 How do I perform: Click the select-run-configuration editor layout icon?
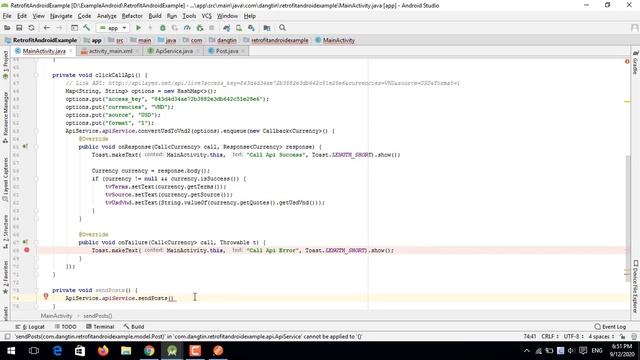click(x=74, y=28)
